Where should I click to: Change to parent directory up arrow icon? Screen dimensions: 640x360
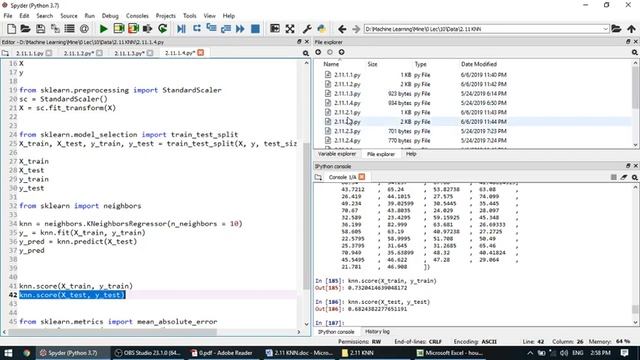[x=631, y=29]
